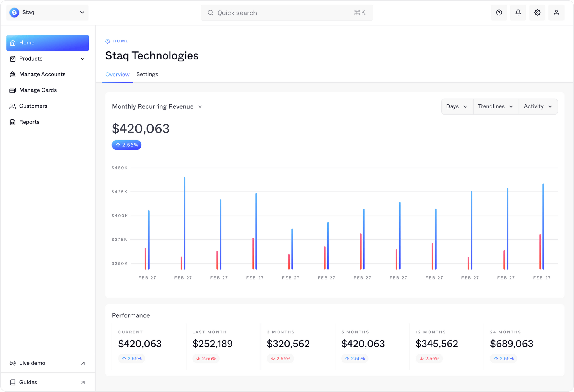574x392 pixels.
Task: Click the gear icon beside HOME breadcrumb
Action: point(108,41)
